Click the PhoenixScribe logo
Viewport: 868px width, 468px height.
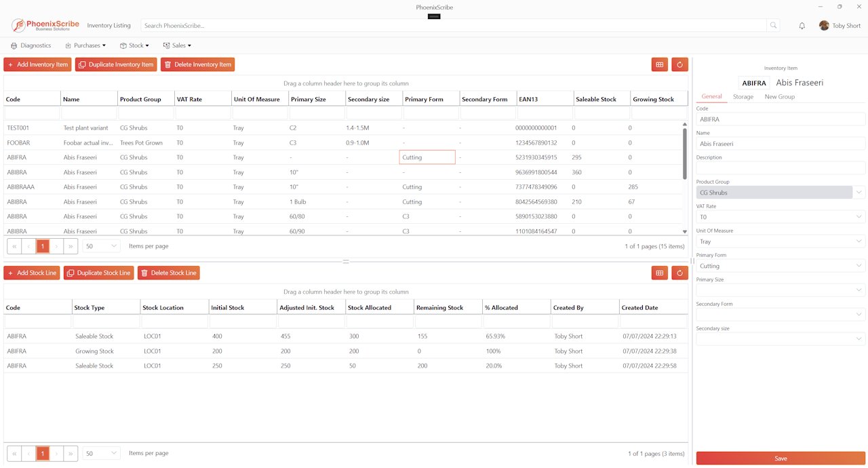click(x=45, y=26)
